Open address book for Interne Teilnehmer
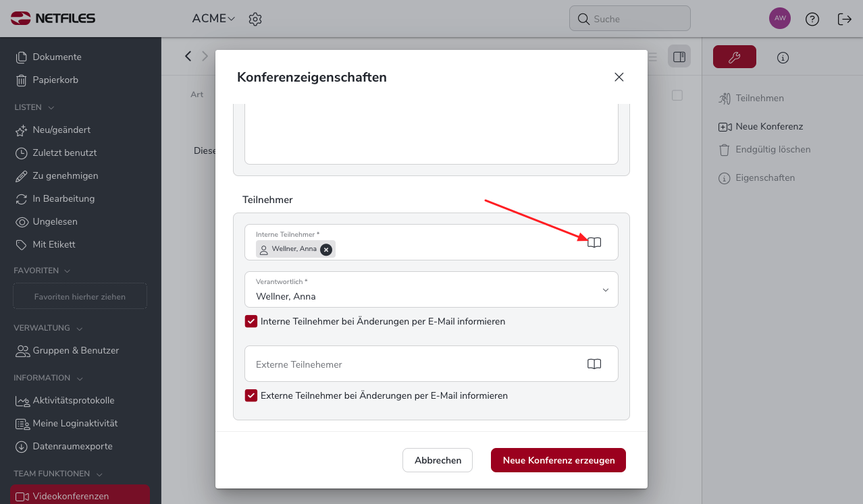Image resolution: width=863 pixels, height=504 pixels. [594, 242]
